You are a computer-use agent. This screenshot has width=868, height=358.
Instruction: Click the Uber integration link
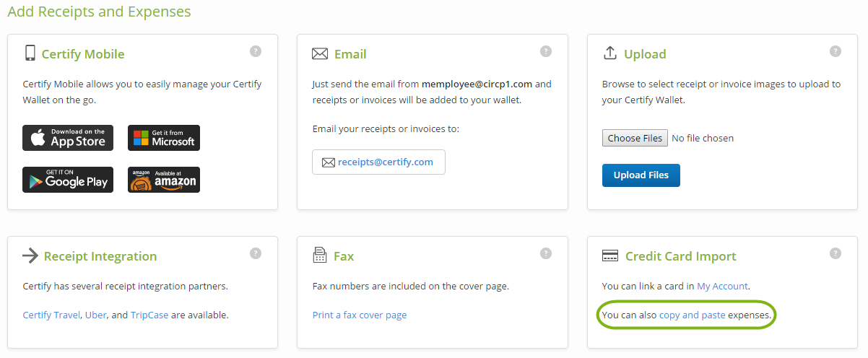(x=95, y=315)
